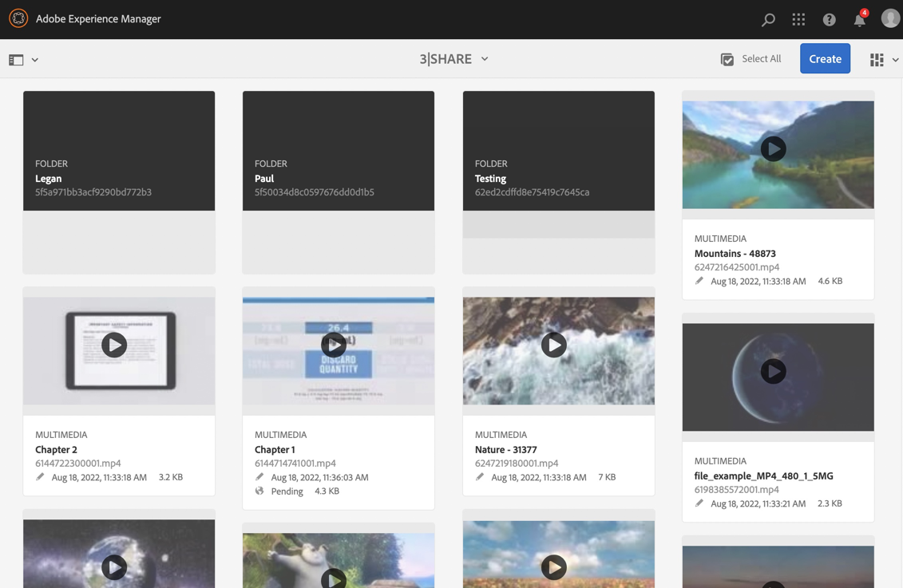
Task: Open notifications bell with badge
Action: [860, 19]
